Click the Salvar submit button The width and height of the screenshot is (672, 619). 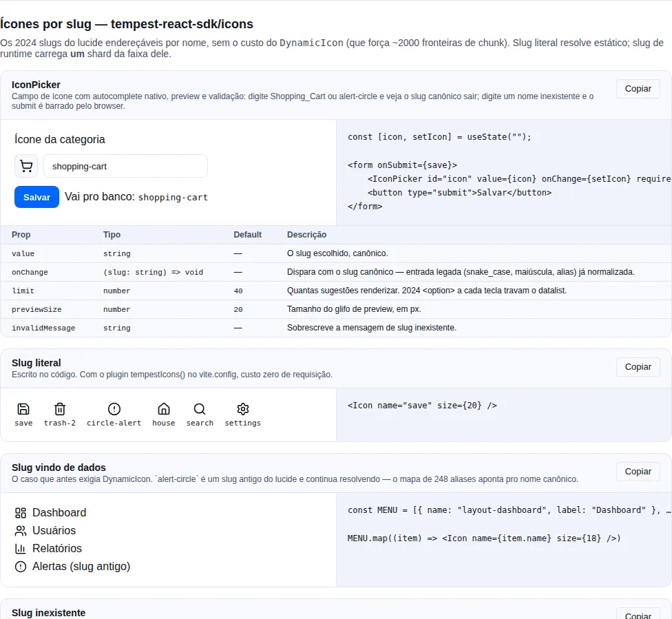point(37,197)
